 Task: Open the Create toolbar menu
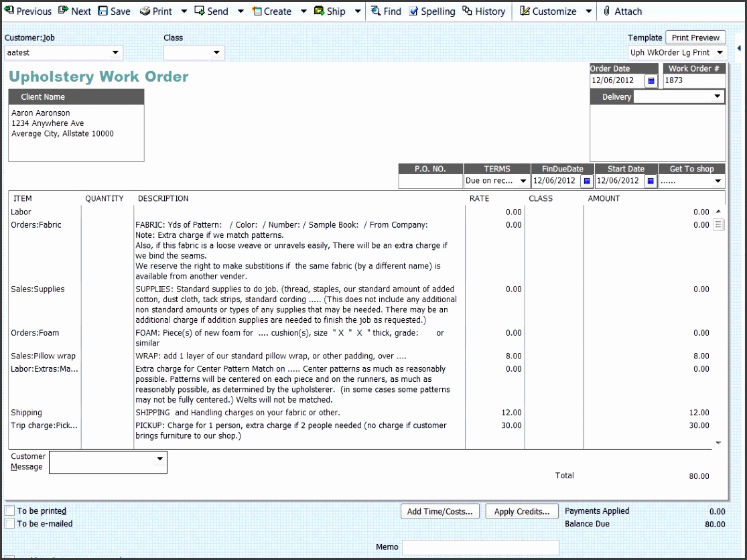(x=271, y=11)
